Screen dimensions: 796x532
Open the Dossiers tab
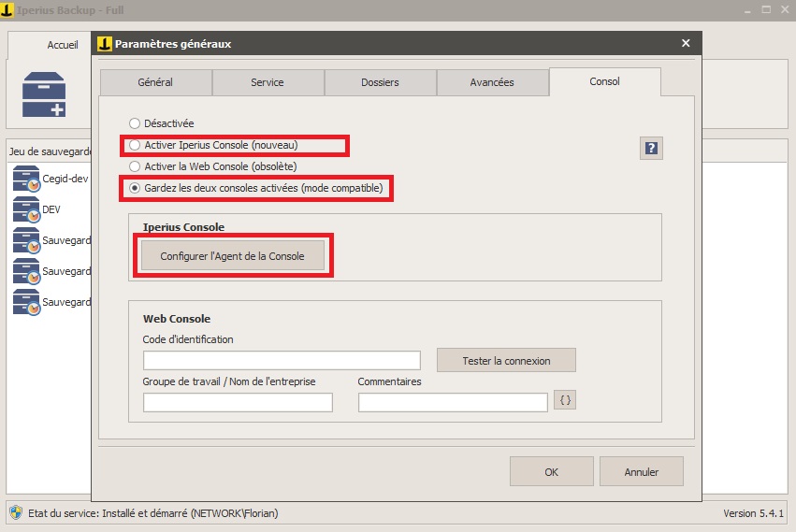pyautogui.click(x=381, y=82)
